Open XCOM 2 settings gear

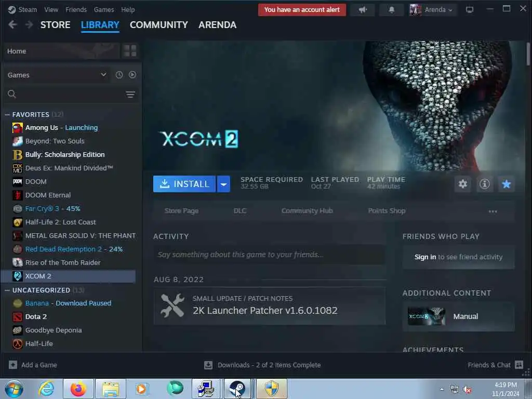pyautogui.click(x=463, y=184)
